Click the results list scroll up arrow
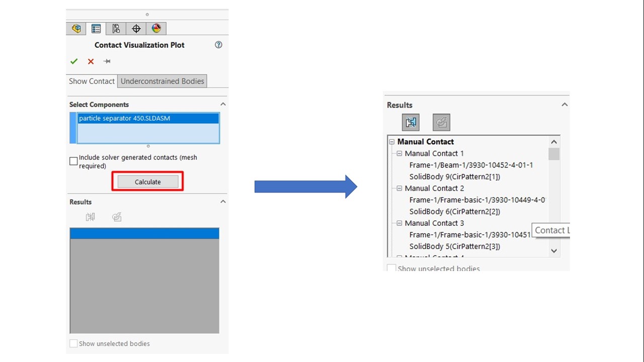This screenshot has height=362, width=644. 554,142
